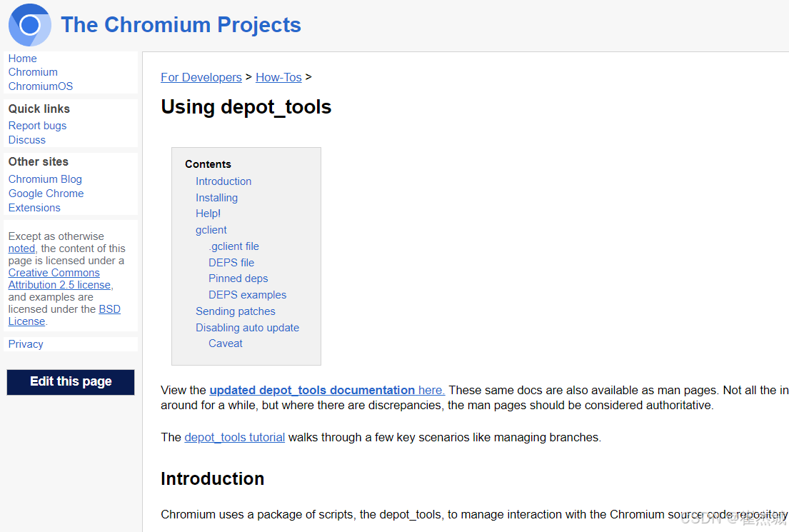Jump to .gclient file subsection
This screenshot has height=532, width=789.
[233, 246]
